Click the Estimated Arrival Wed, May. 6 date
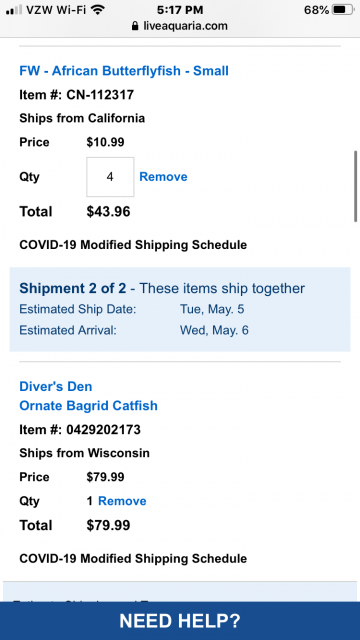The height and width of the screenshot is (640, 360). point(214,330)
